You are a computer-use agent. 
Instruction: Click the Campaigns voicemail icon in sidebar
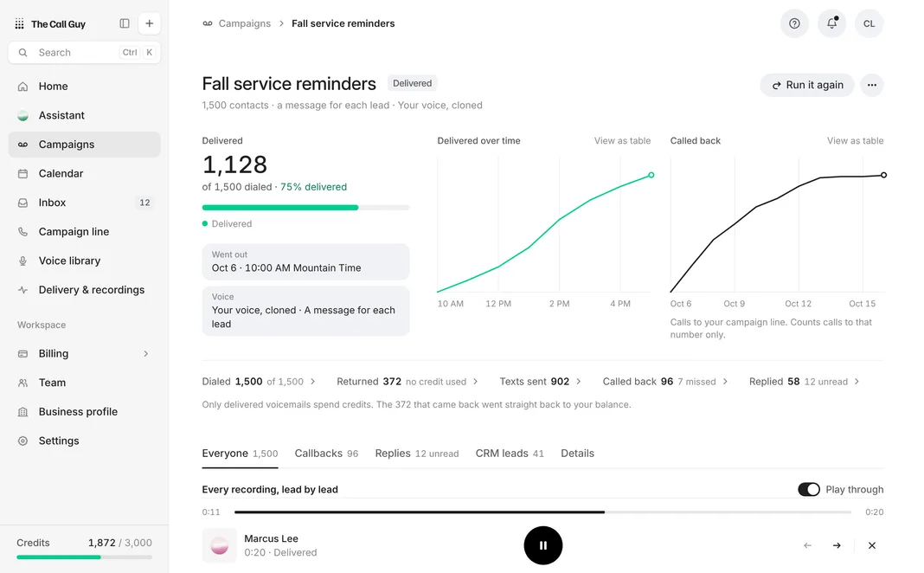[22, 145]
